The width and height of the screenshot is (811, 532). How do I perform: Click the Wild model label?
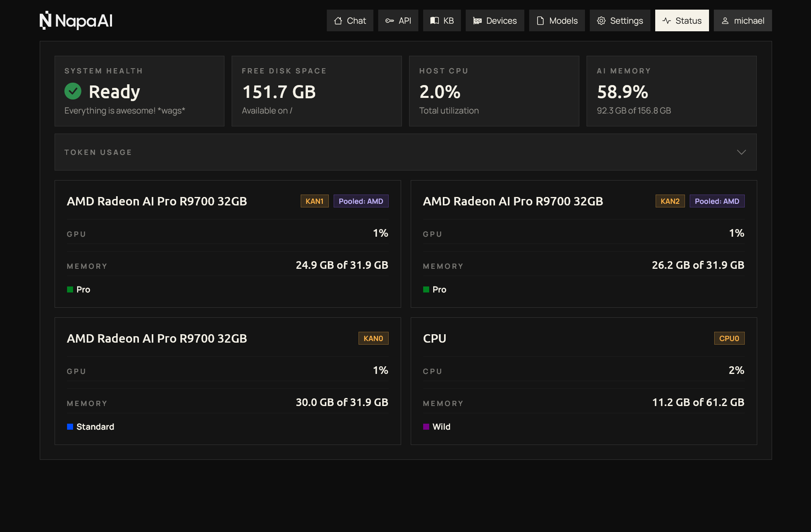click(441, 426)
